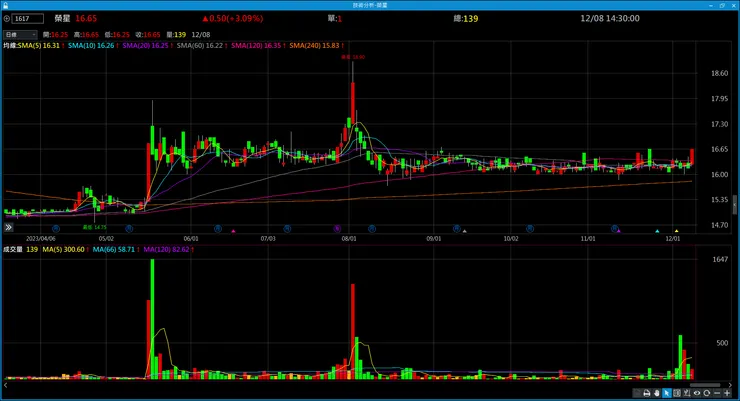Minimize the technical analysis window
740x401 pixels.
pos(711,5)
